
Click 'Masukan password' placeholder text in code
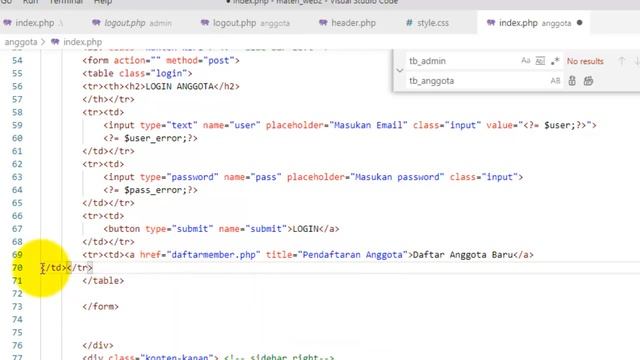click(397, 177)
